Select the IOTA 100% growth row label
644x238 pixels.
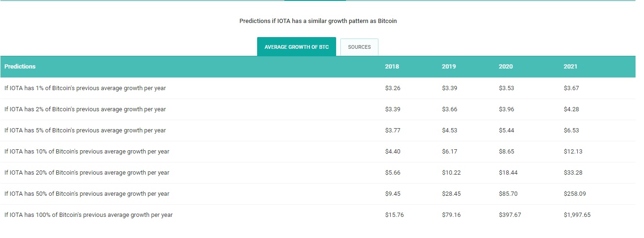(88, 215)
